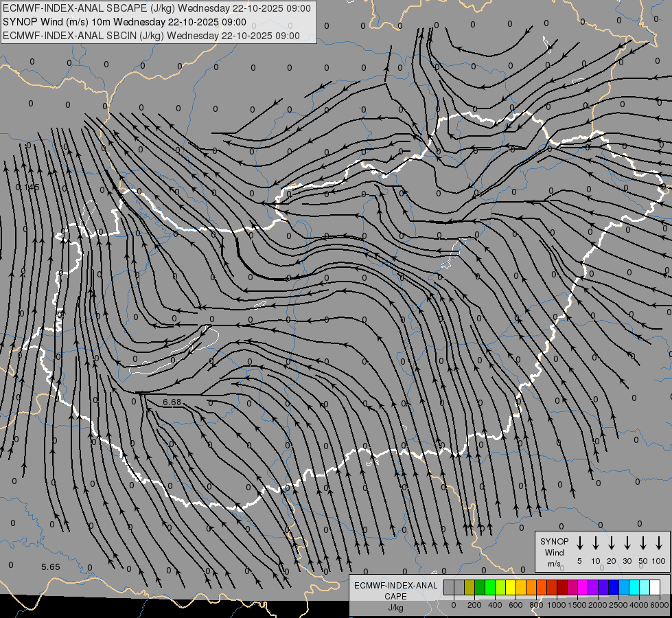Screen dimensions: 672x618
Task: Click the 5 m/s wind arrow in legend
Action: [580, 543]
